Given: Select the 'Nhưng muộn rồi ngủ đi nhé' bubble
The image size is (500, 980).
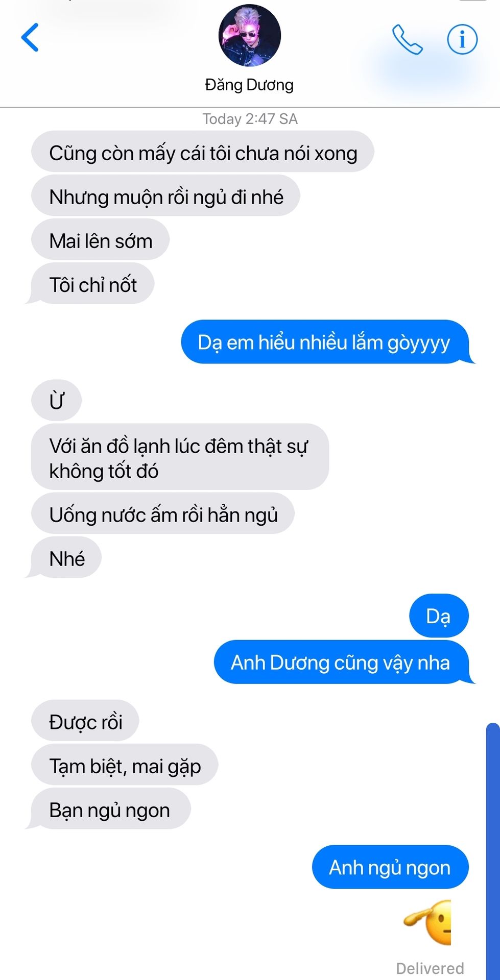Looking at the screenshot, I should pyautogui.click(x=165, y=196).
